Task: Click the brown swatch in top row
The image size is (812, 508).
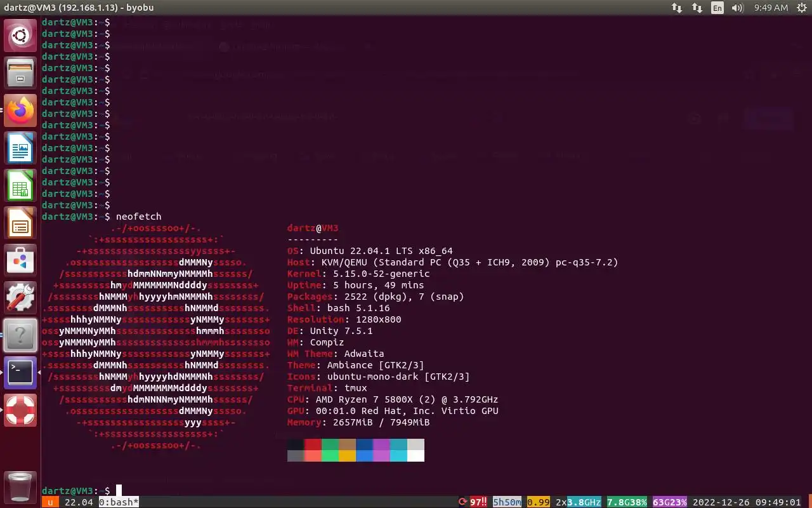Action: (x=347, y=444)
